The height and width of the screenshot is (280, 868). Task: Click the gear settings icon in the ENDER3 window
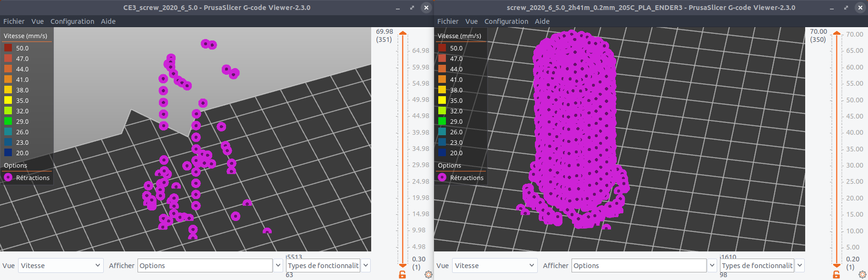pyautogui.click(x=862, y=275)
